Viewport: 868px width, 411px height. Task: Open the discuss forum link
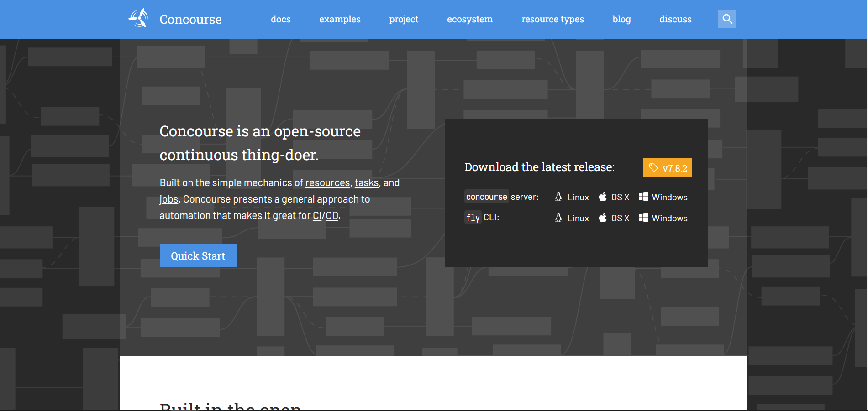click(675, 19)
